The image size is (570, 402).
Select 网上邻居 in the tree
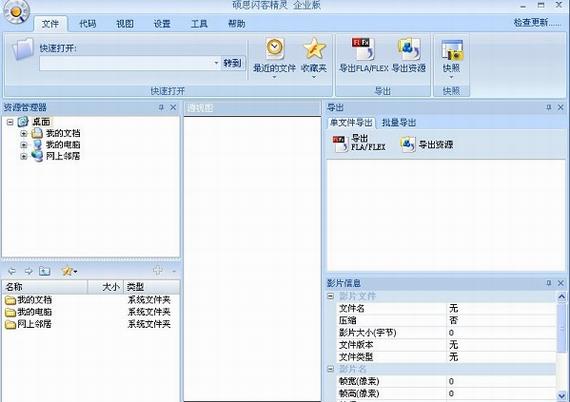click(x=63, y=156)
